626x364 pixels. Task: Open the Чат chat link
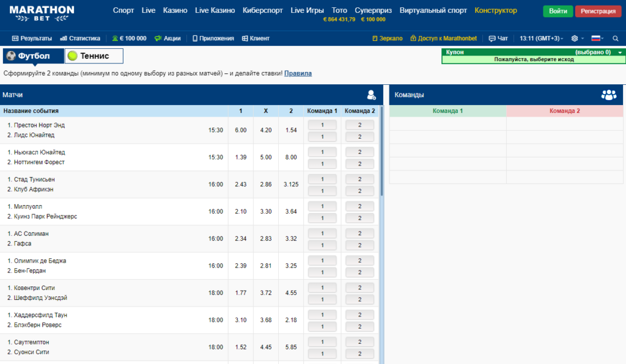498,38
